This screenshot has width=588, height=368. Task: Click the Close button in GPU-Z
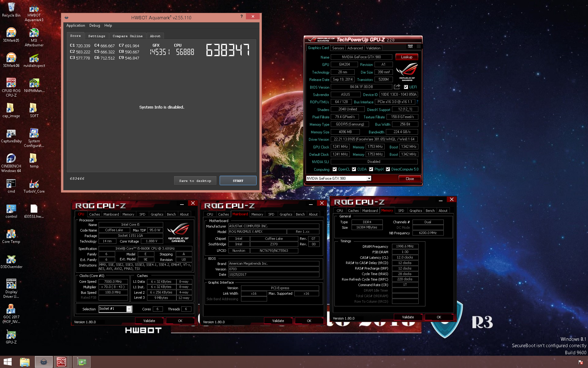(410, 179)
